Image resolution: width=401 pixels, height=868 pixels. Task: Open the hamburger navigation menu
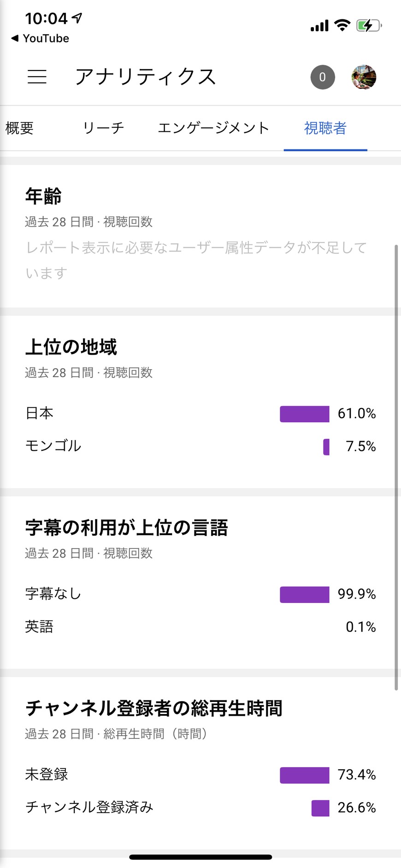pyautogui.click(x=37, y=77)
